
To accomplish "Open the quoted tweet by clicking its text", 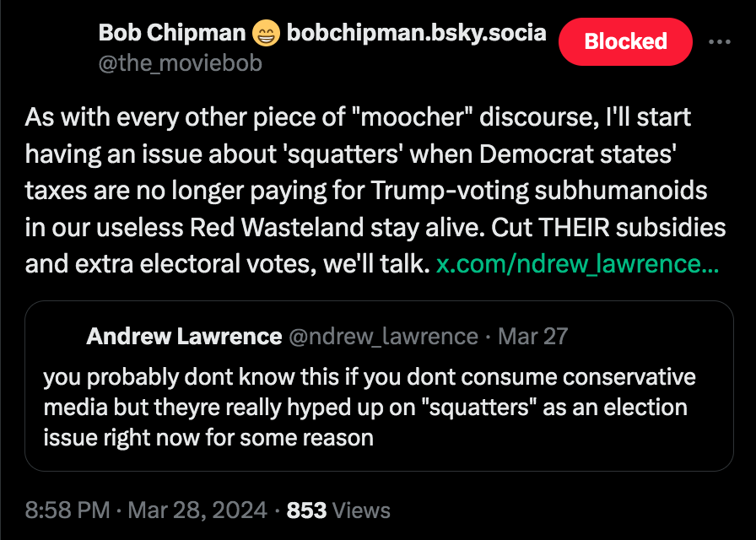I will (x=369, y=407).
